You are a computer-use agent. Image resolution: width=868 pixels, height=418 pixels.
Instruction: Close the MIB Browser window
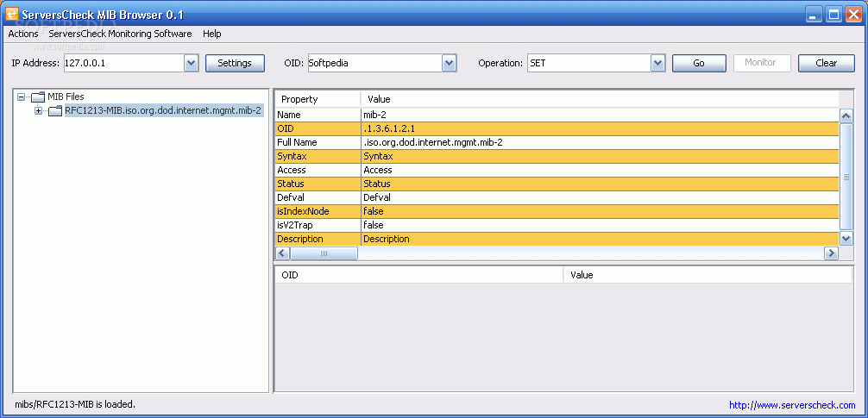pyautogui.click(x=853, y=15)
